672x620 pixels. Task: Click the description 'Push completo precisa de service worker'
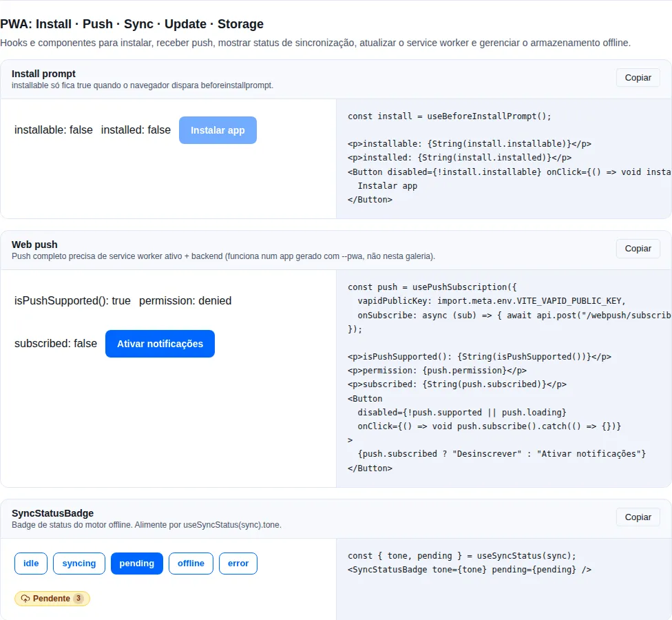click(x=223, y=256)
